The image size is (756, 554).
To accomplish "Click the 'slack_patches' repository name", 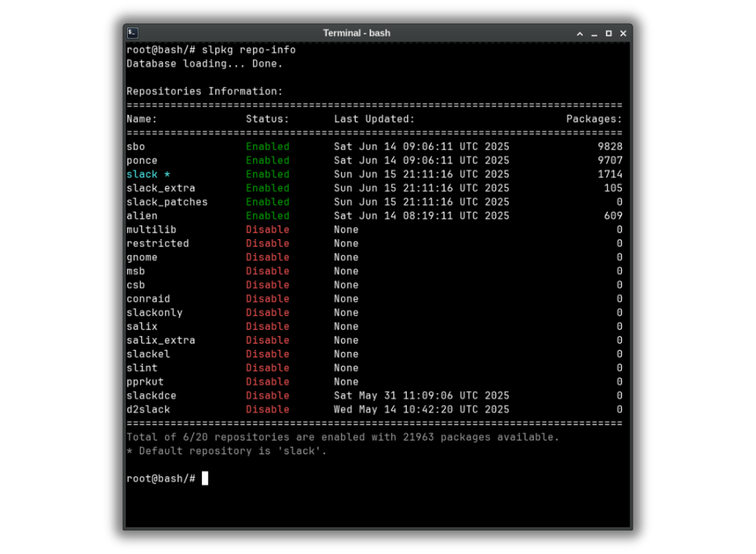I will pyautogui.click(x=167, y=202).
